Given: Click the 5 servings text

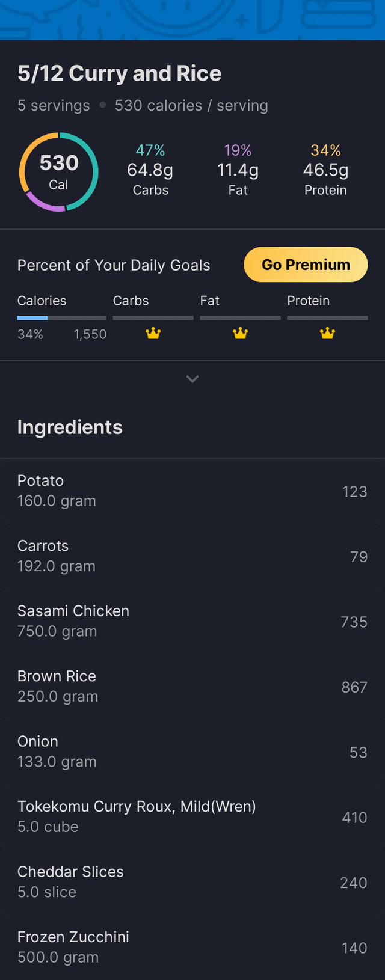Looking at the screenshot, I should (54, 106).
